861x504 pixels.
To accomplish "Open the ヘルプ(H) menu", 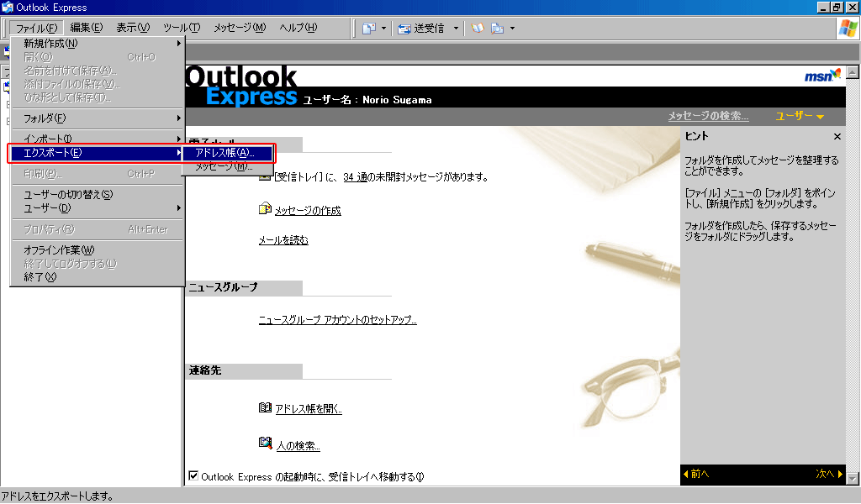I will point(298,28).
